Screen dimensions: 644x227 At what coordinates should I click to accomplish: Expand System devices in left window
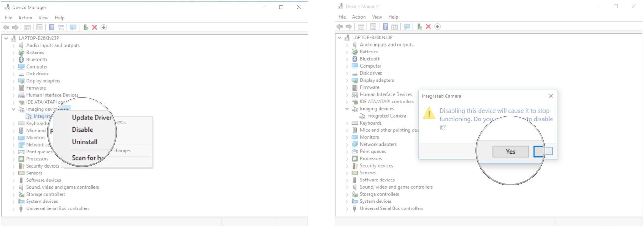pos(14,202)
